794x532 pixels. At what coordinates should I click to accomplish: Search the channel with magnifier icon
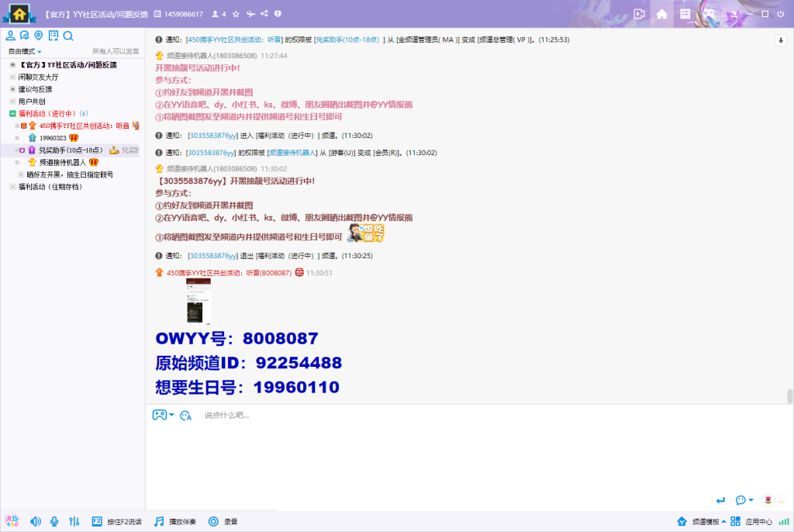click(x=68, y=36)
